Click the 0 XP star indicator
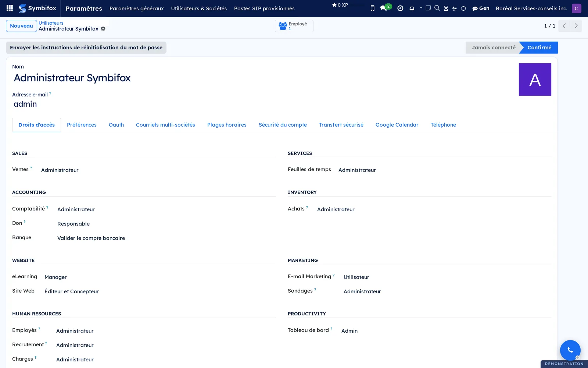The width and height of the screenshot is (588, 368). [340, 5]
